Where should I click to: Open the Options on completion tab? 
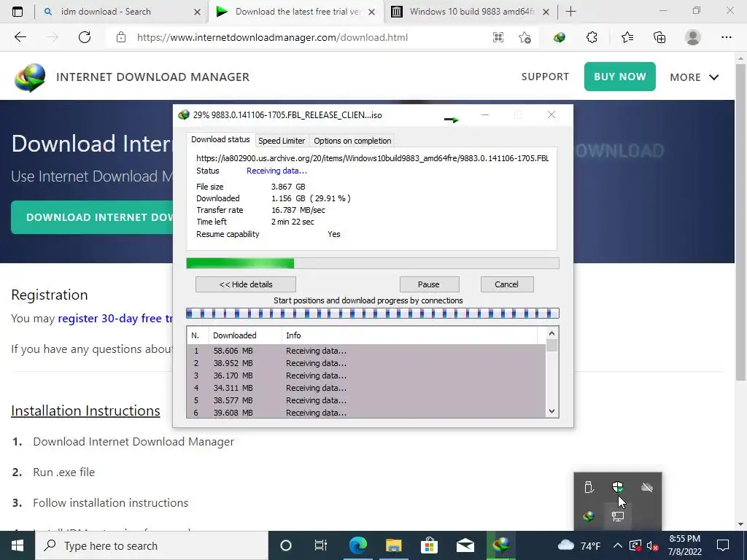tap(352, 141)
